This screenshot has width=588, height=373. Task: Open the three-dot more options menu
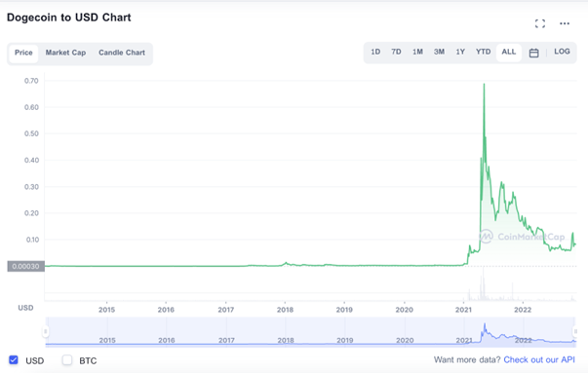pyautogui.click(x=565, y=23)
